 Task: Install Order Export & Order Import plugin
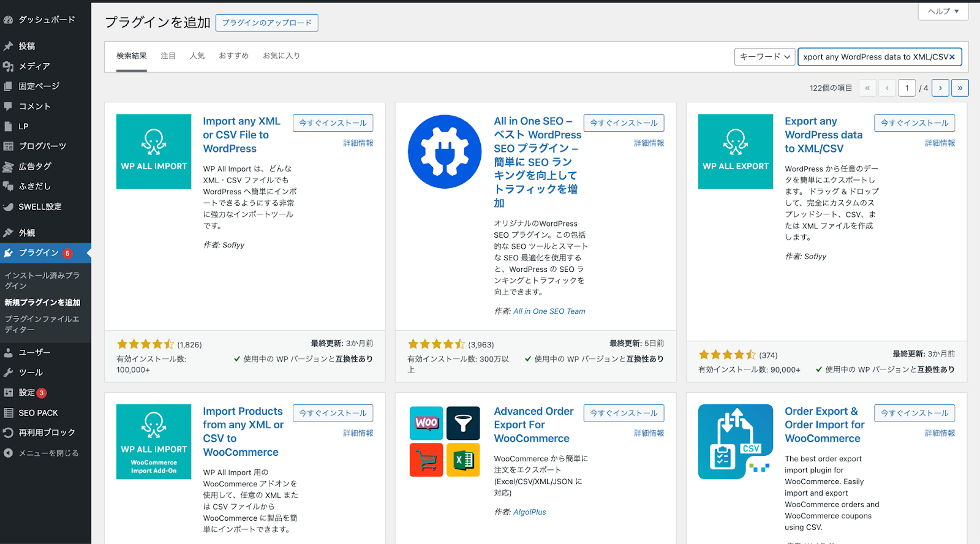(x=914, y=414)
